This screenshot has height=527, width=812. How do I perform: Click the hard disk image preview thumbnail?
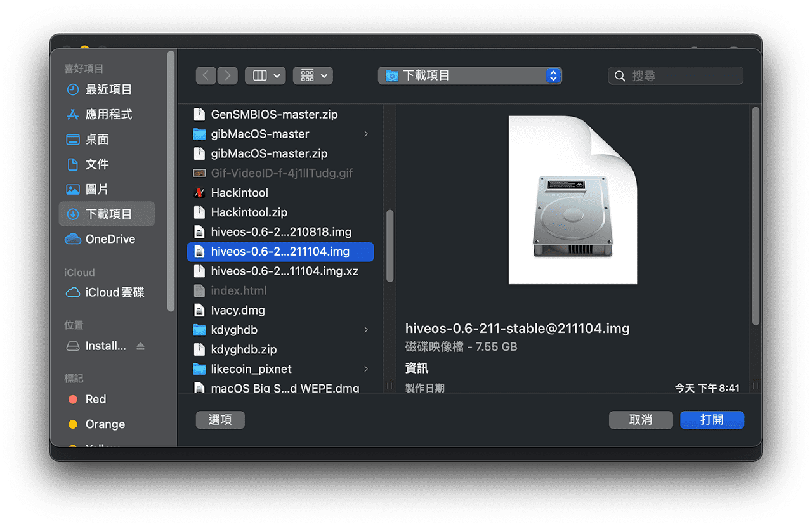click(572, 200)
